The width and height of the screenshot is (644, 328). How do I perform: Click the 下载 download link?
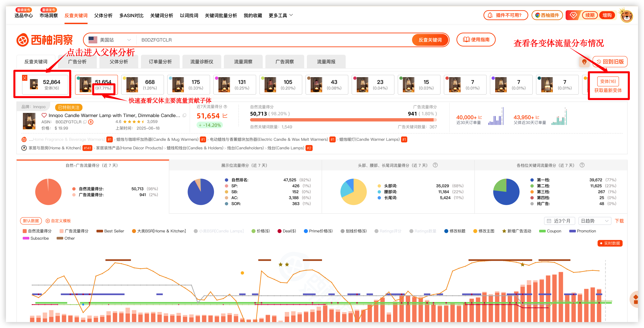click(x=619, y=221)
